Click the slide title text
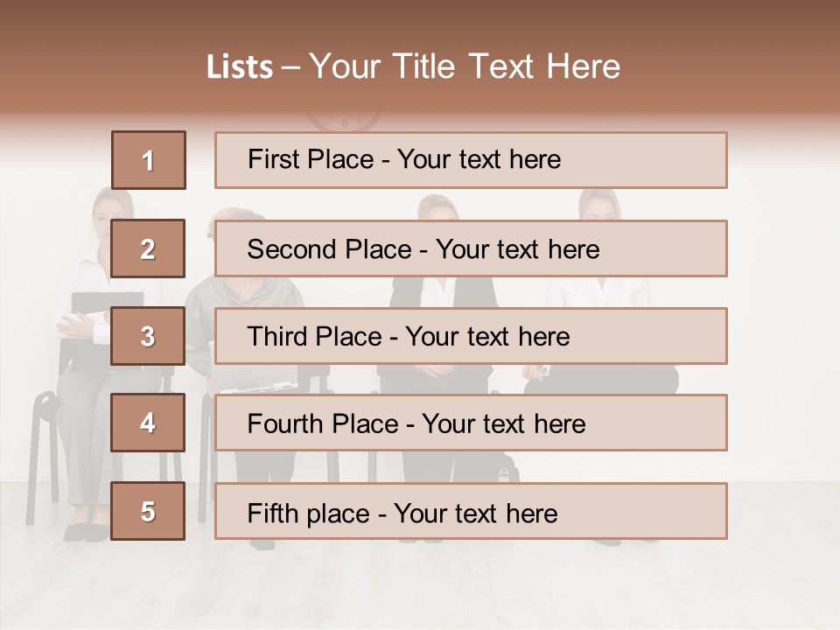Screen dimensions: 840x630 pyautogui.click(x=413, y=66)
